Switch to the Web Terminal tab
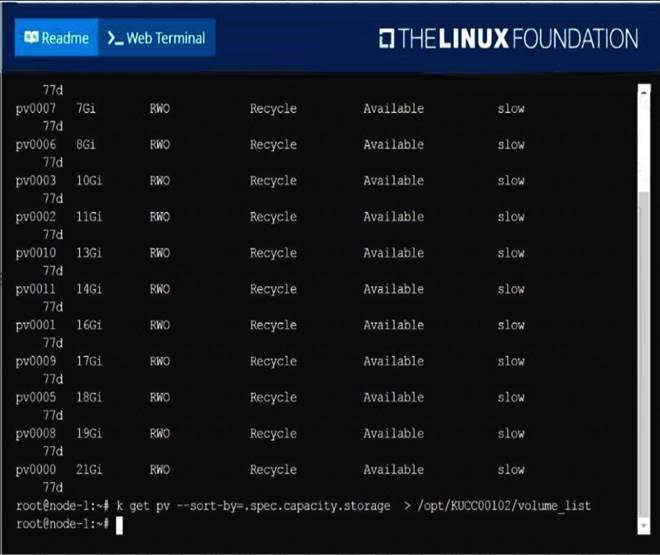 [157, 38]
